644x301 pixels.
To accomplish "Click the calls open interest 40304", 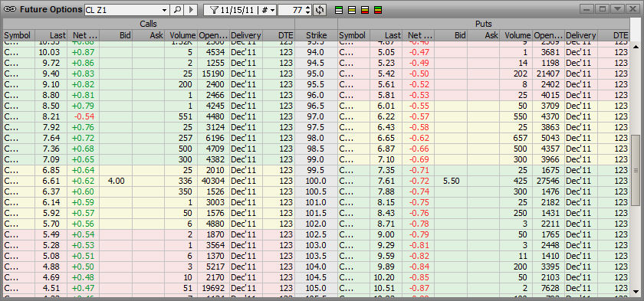I will point(214,181).
